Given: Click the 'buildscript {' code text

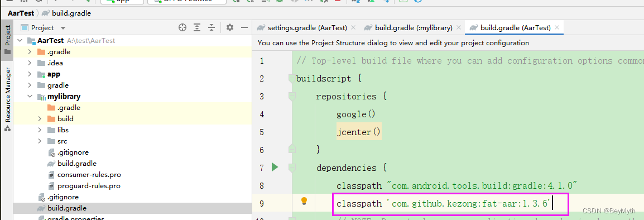Looking at the screenshot, I should [x=329, y=79].
